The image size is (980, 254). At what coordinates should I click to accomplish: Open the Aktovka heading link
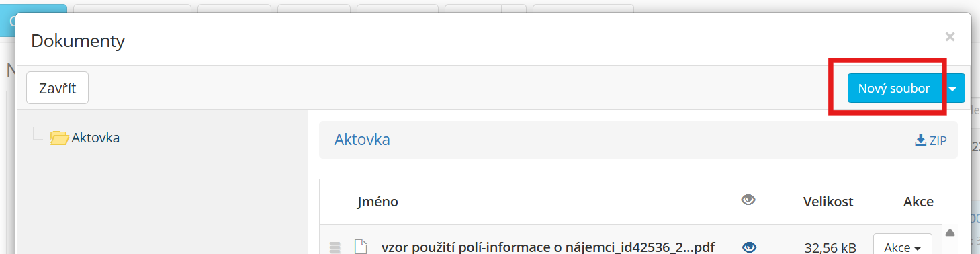[x=362, y=140]
